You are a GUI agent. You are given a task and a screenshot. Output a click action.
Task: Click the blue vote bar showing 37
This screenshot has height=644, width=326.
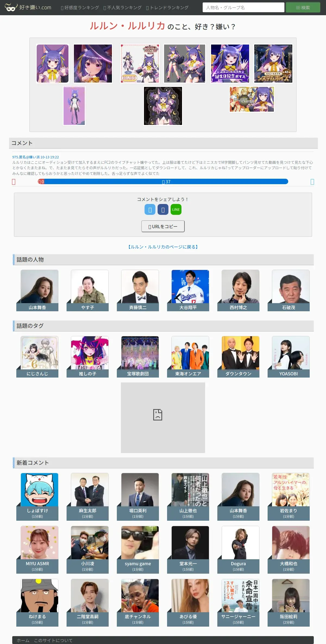click(x=166, y=182)
